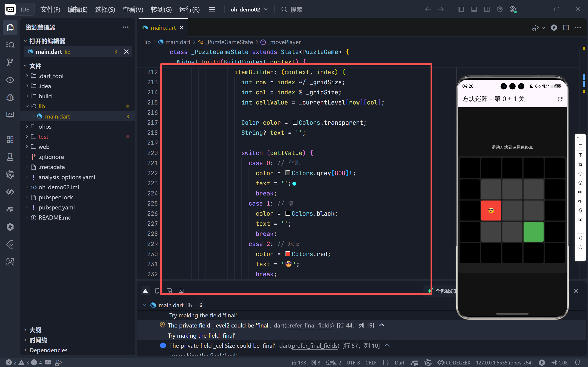
Task: Toggle the secondary sidebar layout button
Action: click(x=487, y=9)
